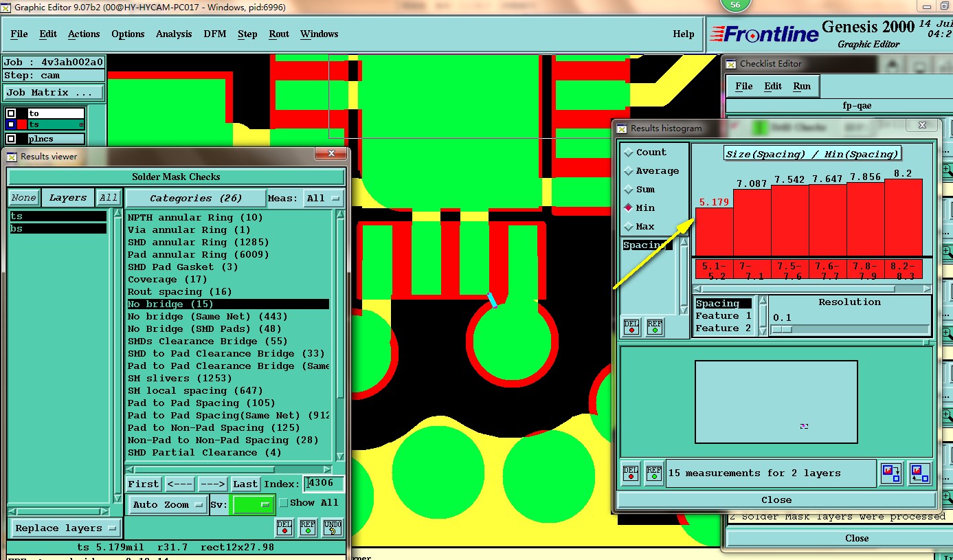Screen dimensions: 953x560
Task: Click Graphic Editor window title icon
Action: [x=5, y=8]
